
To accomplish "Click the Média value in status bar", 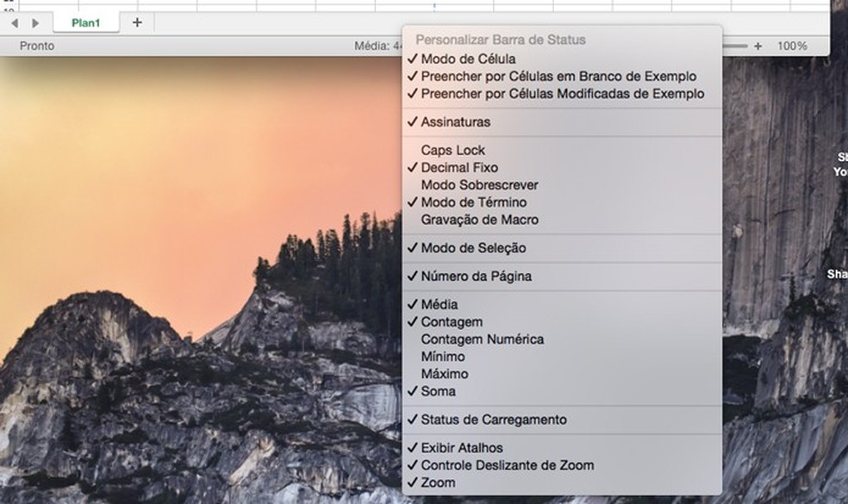I will pyautogui.click(x=378, y=46).
